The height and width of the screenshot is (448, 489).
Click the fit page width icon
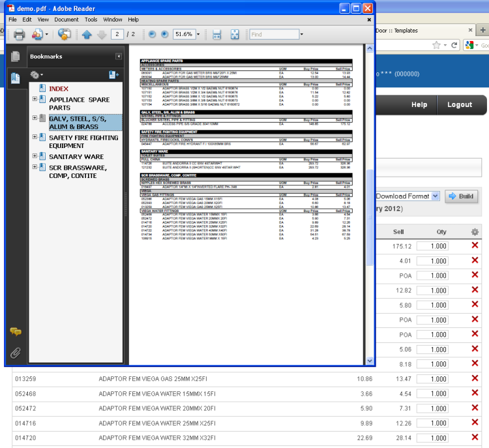[217, 34]
